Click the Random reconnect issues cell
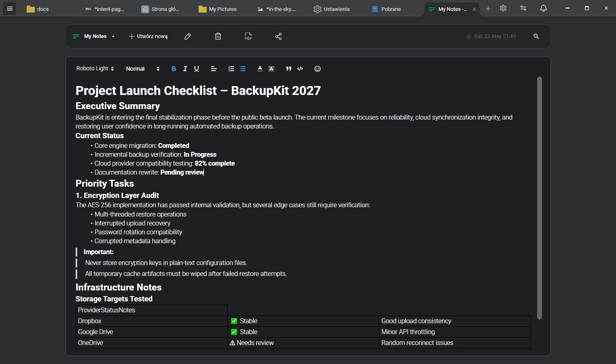The image size is (616, 364). click(x=455, y=343)
